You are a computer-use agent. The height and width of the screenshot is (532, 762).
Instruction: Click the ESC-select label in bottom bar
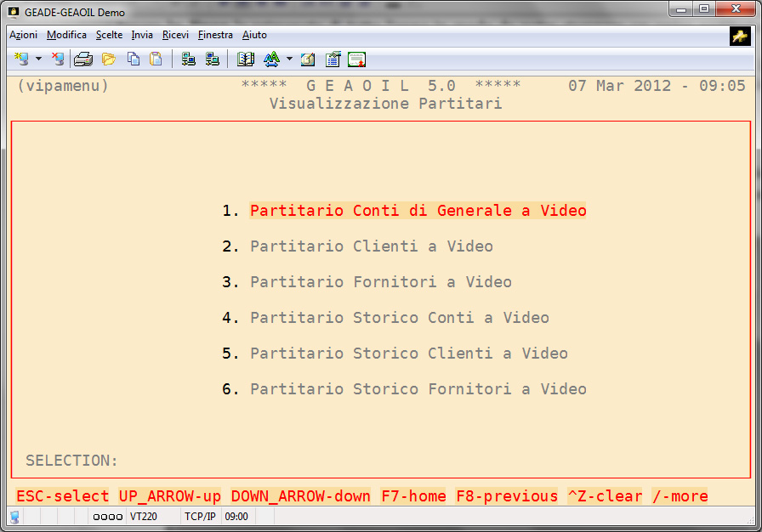click(63, 496)
